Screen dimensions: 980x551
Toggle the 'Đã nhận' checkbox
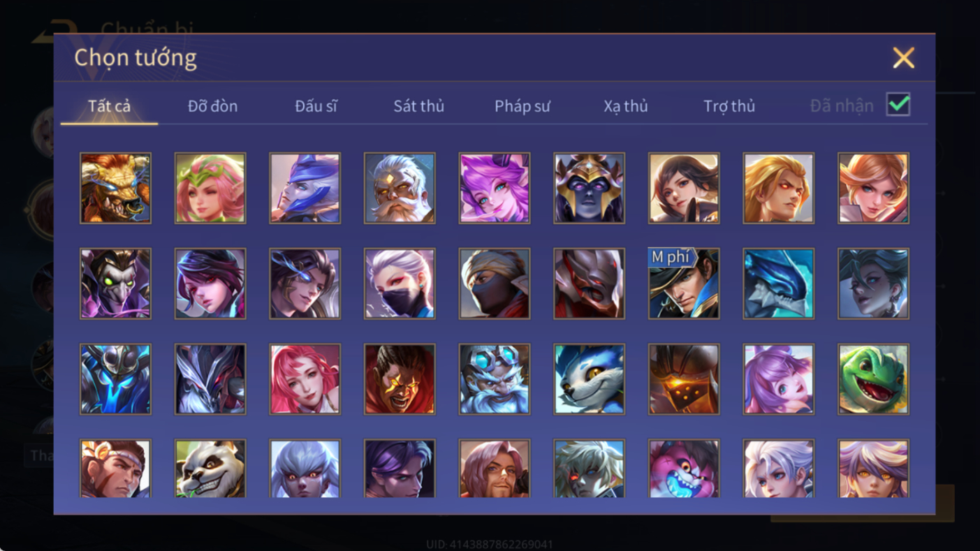click(898, 105)
